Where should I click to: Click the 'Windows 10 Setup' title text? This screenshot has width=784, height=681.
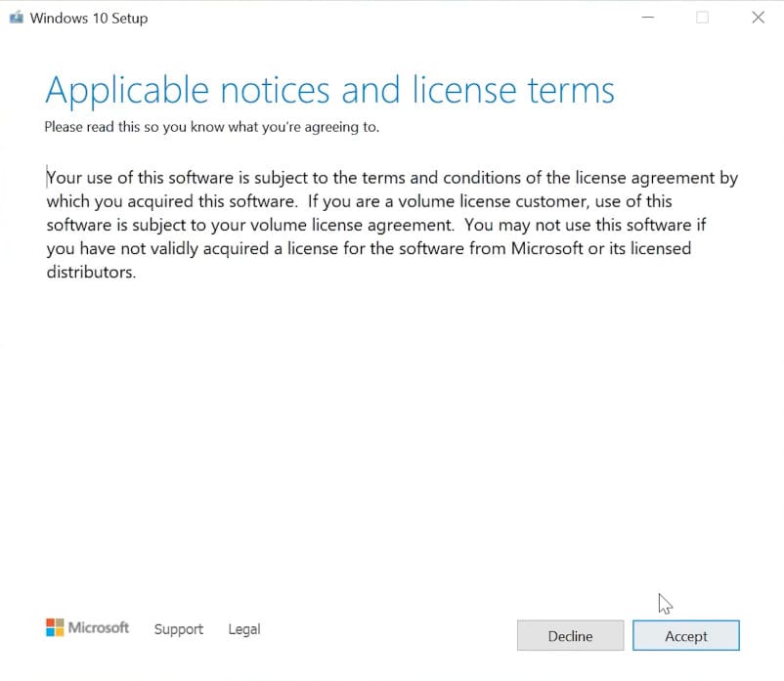[x=89, y=19]
